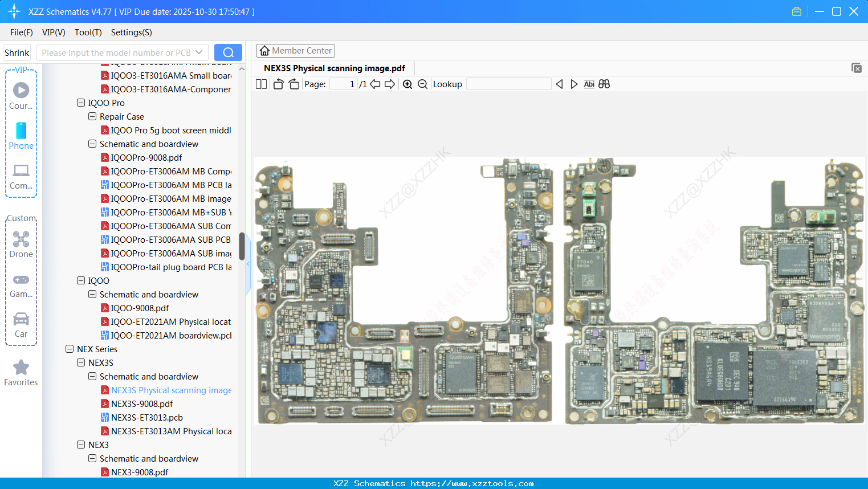This screenshot has height=489, width=868.
Task: Click the file tree vertical scrollbar thumb
Action: pos(242,246)
